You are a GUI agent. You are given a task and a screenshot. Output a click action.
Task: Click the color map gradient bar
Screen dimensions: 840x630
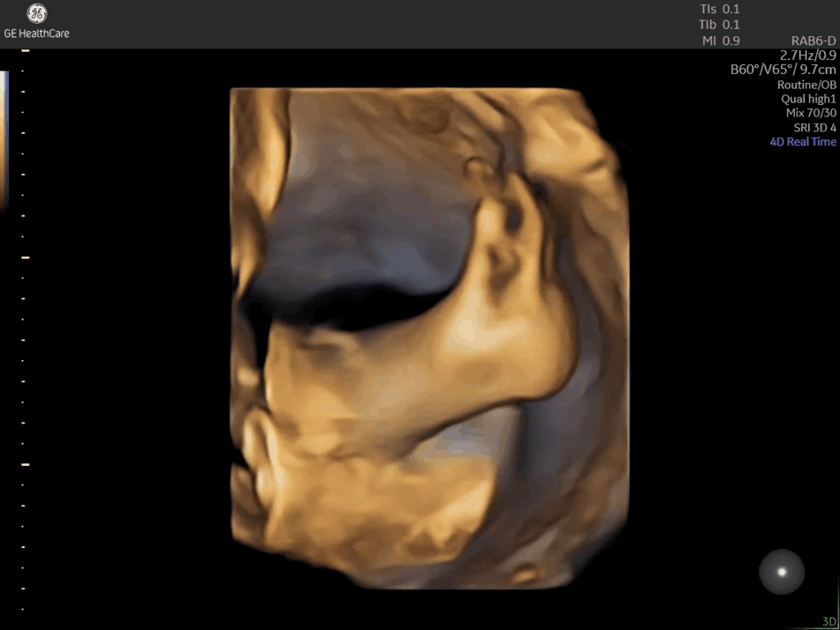3,140
